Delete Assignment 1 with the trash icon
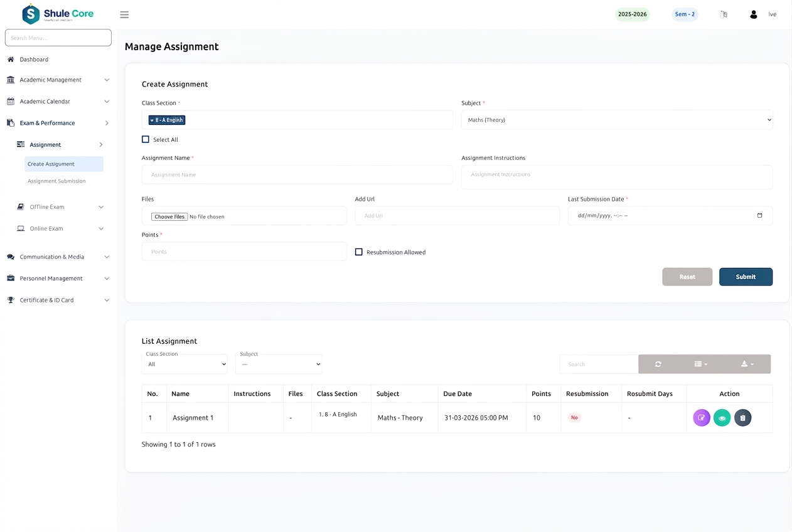 742,418
